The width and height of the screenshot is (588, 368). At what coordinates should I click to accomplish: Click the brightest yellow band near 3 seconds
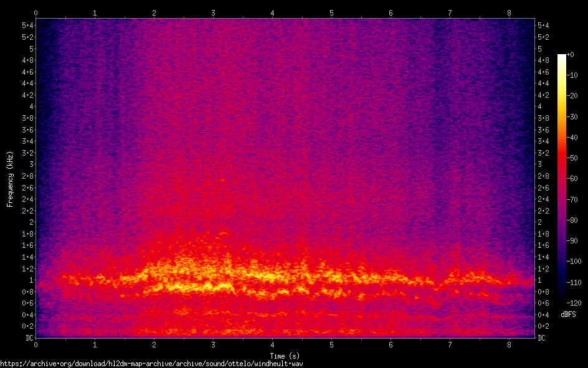click(x=187, y=287)
